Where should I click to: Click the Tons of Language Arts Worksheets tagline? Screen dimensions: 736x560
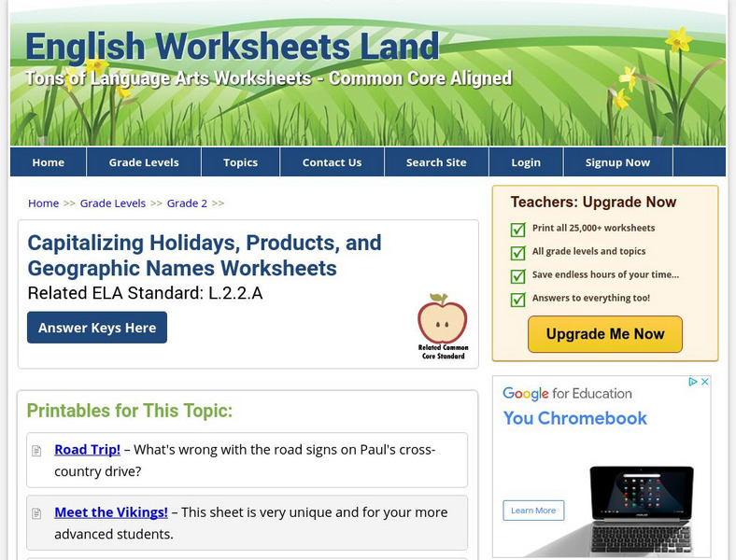pyautogui.click(x=268, y=78)
